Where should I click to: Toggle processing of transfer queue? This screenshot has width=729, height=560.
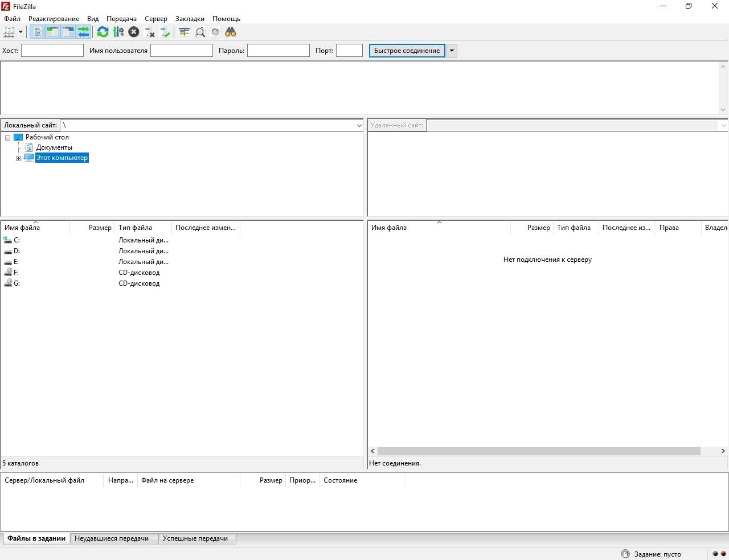(118, 32)
